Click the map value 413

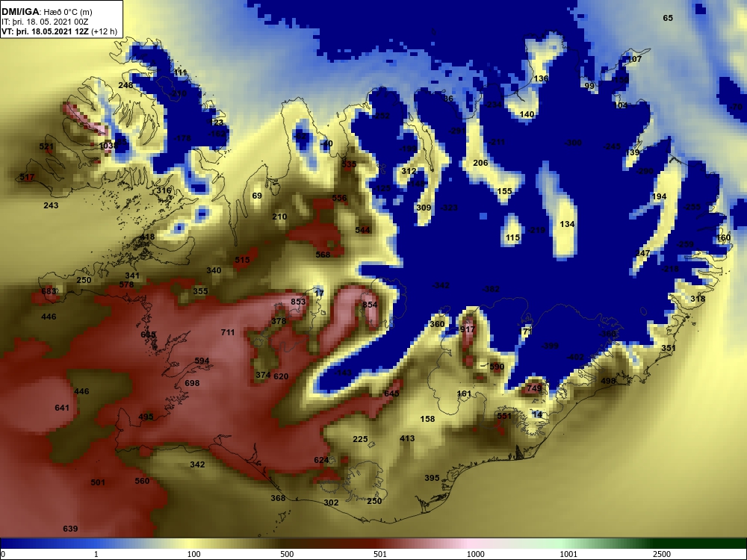tap(407, 438)
